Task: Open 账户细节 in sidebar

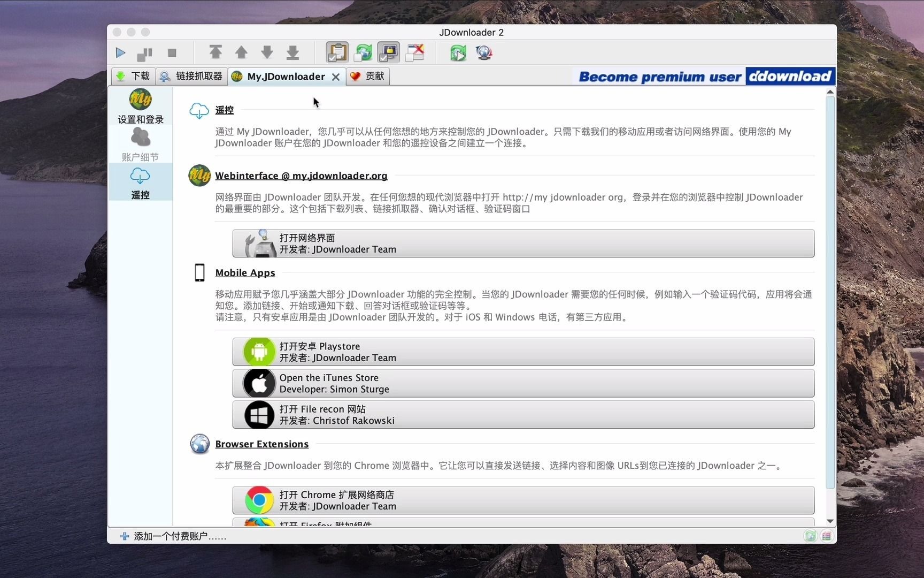Action: coord(141,144)
